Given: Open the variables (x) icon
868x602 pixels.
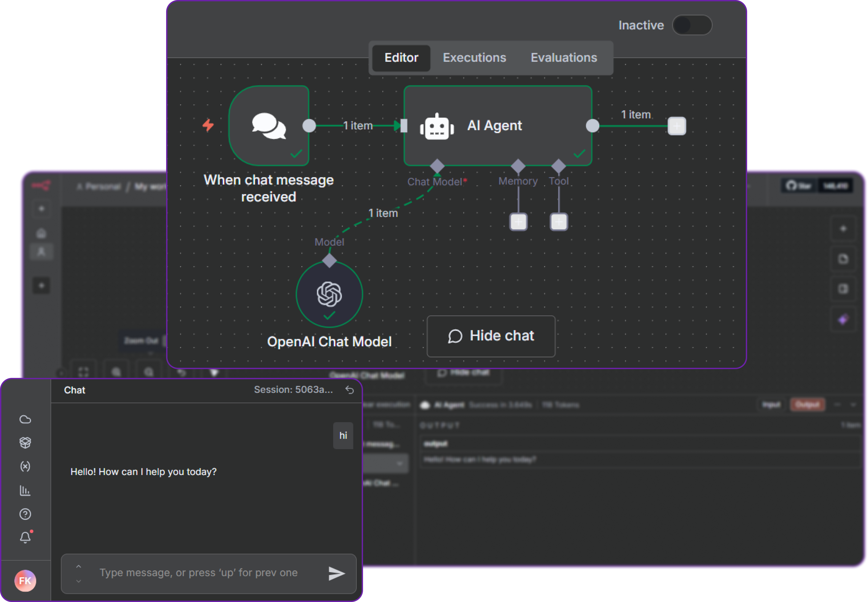Looking at the screenshot, I should [x=25, y=466].
